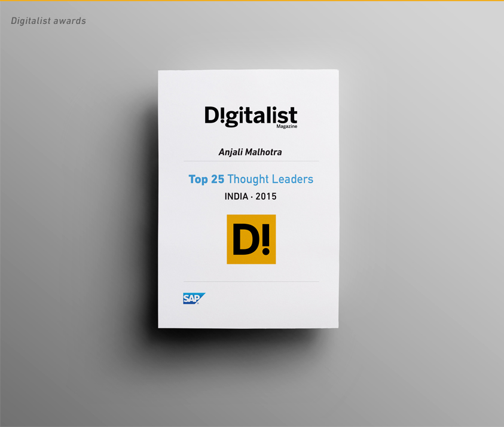
Task: Click the divider line above the SAP logo
Action: click(251, 281)
